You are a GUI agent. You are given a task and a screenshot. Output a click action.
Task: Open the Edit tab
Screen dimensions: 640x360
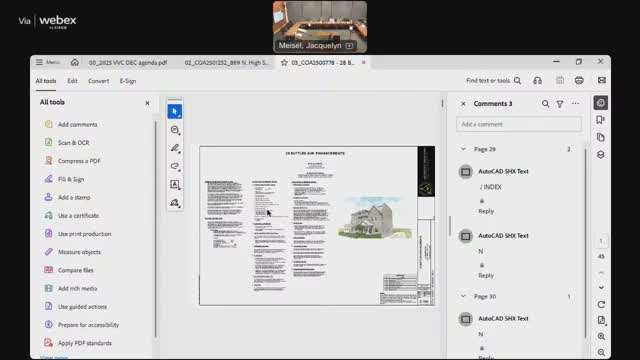pyautogui.click(x=72, y=81)
